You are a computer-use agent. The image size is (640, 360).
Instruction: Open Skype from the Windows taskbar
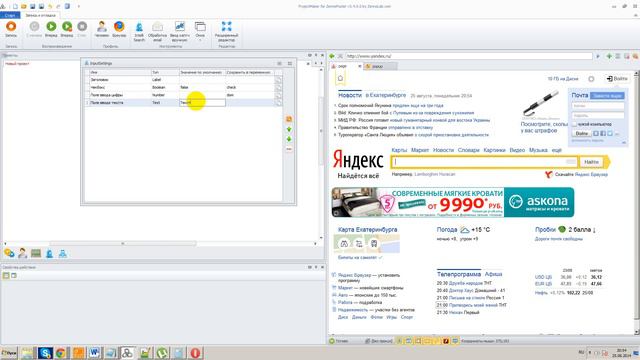pos(45,353)
